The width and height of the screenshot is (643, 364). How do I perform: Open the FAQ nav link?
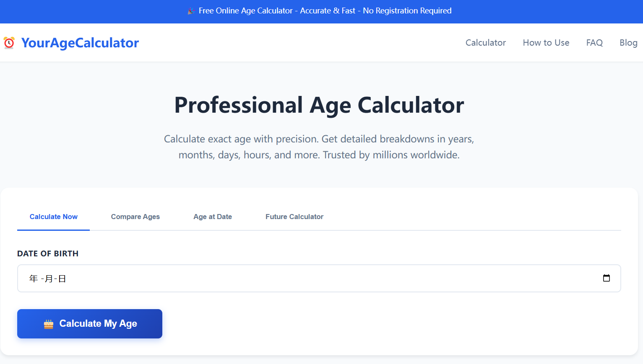[x=594, y=43]
